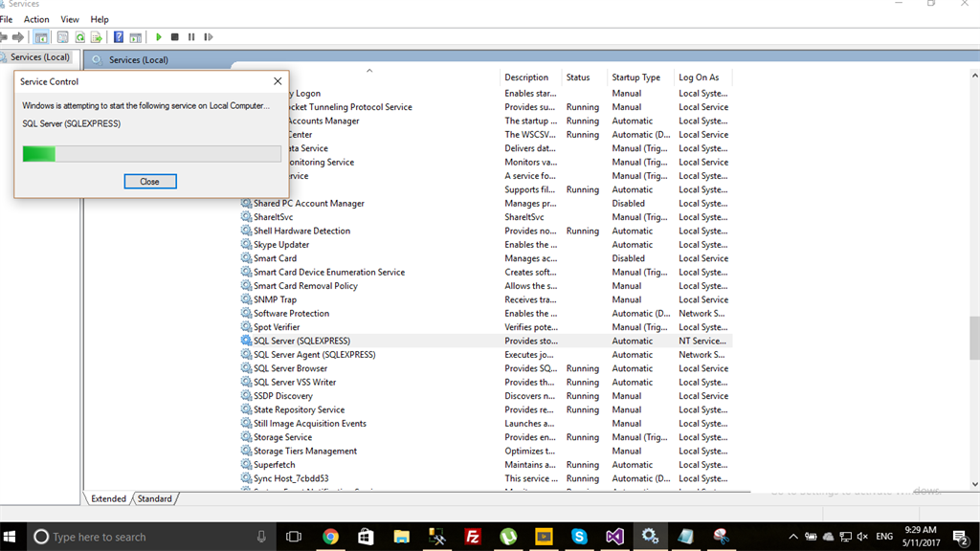Open File Explorer from taskbar
This screenshot has width=980, height=551.
(401, 537)
